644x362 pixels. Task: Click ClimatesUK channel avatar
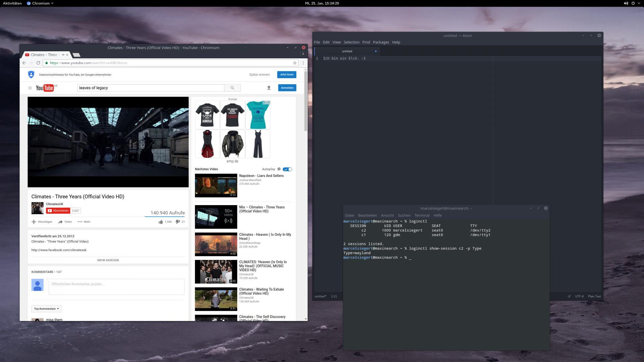tap(37, 208)
